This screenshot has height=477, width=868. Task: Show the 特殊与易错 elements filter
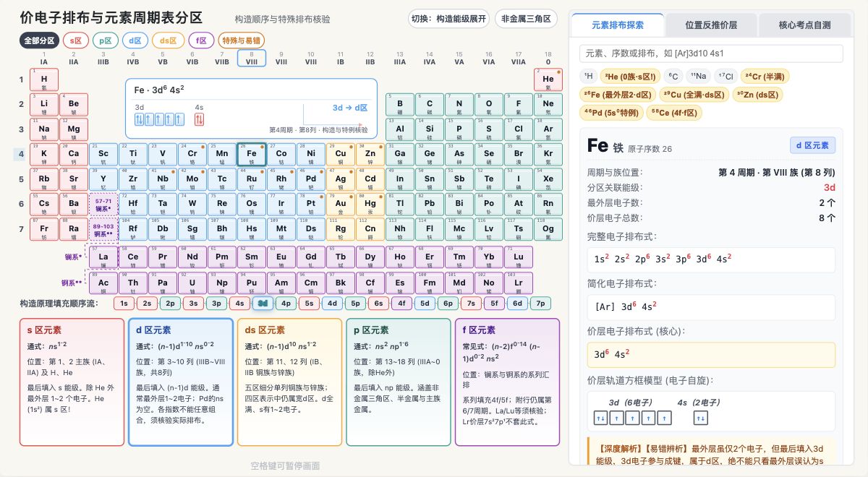(x=242, y=40)
